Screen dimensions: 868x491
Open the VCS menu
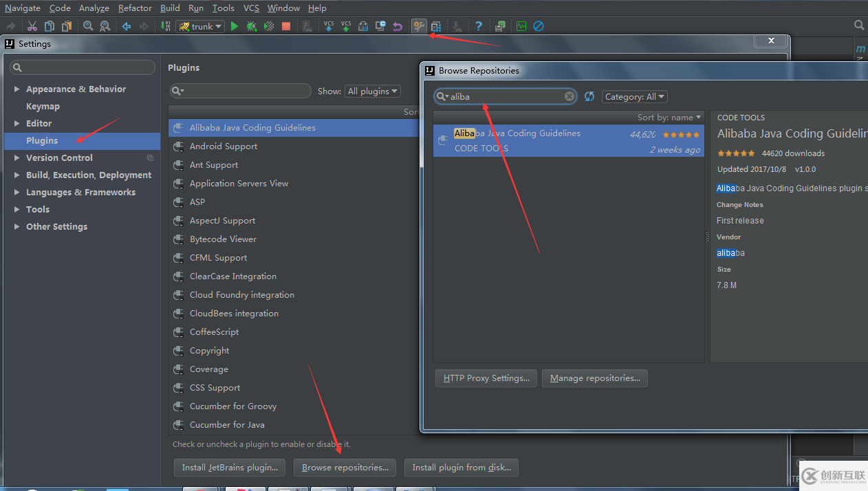251,8
